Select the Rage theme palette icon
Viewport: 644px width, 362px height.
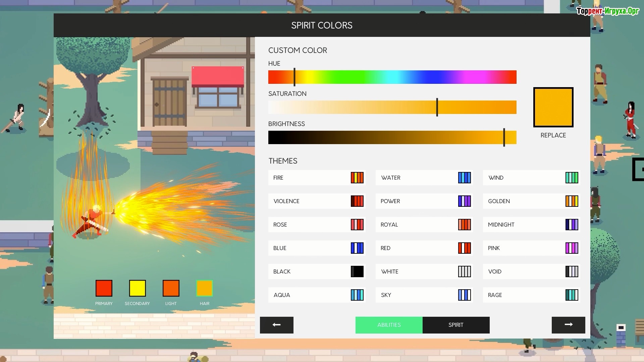572,295
